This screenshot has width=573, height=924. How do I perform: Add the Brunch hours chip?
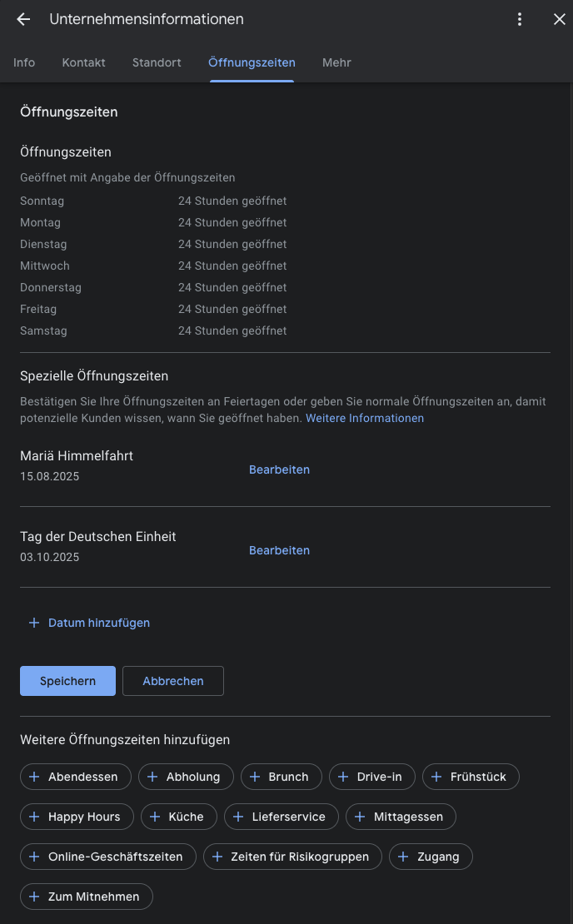(x=282, y=777)
